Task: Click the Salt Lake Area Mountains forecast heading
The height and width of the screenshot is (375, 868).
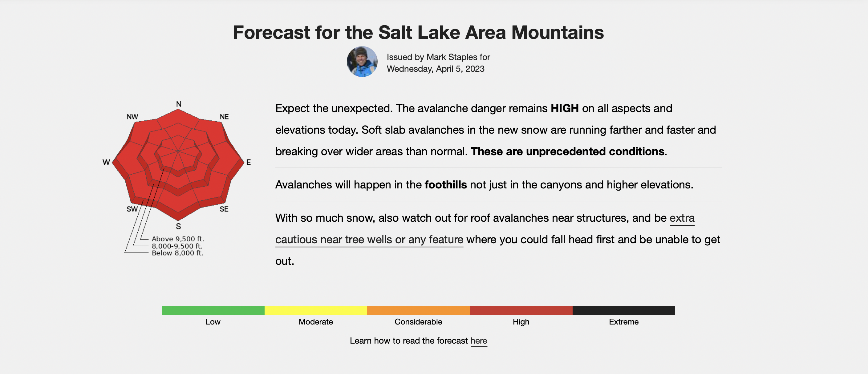Action: (x=418, y=32)
